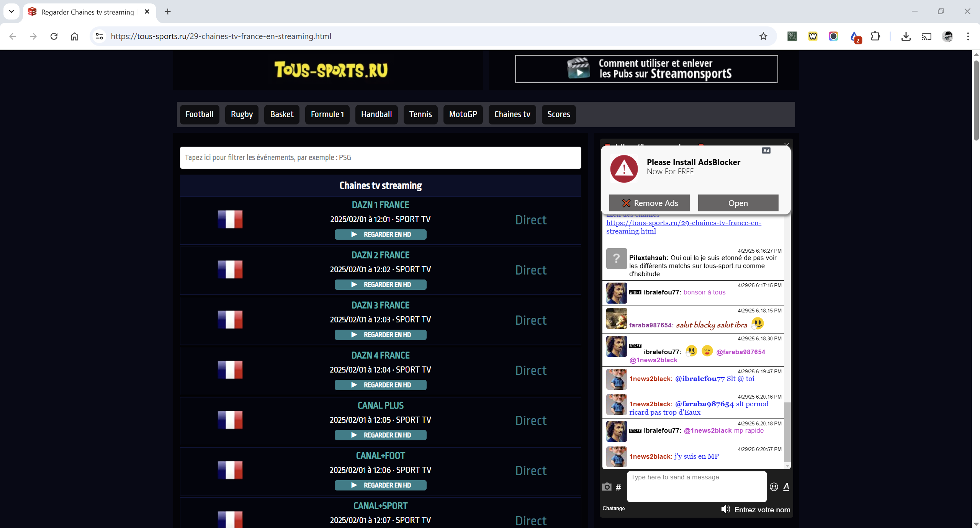The width and height of the screenshot is (980, 528).
Task: Click the browser back arrow
Action: 13,36
